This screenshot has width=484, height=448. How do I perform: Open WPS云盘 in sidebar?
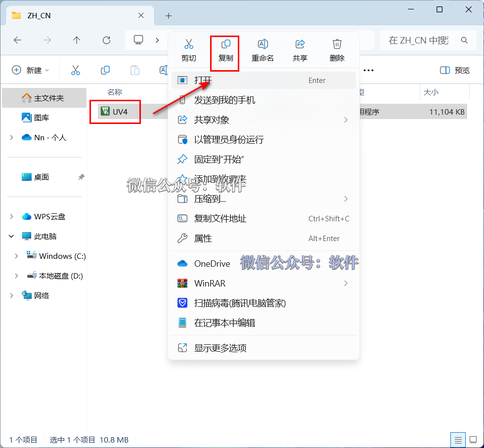point(44,217)
